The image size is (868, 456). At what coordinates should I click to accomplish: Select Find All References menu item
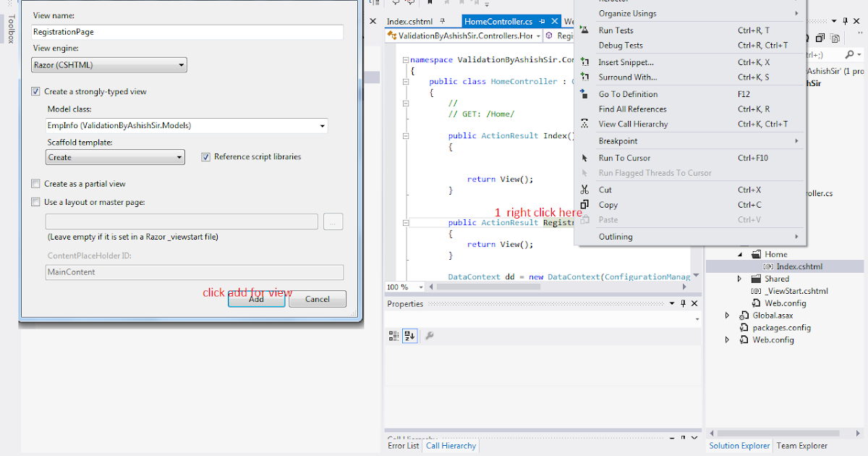click(x=690, y=109)
